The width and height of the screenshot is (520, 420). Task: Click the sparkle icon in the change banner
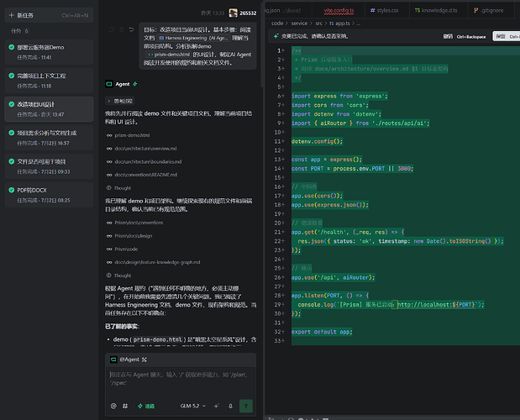tap(276, 36)
